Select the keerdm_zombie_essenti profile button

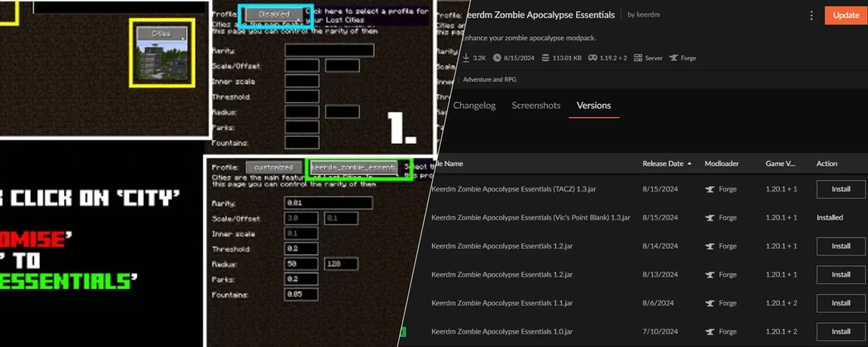[x=353, y=167]
